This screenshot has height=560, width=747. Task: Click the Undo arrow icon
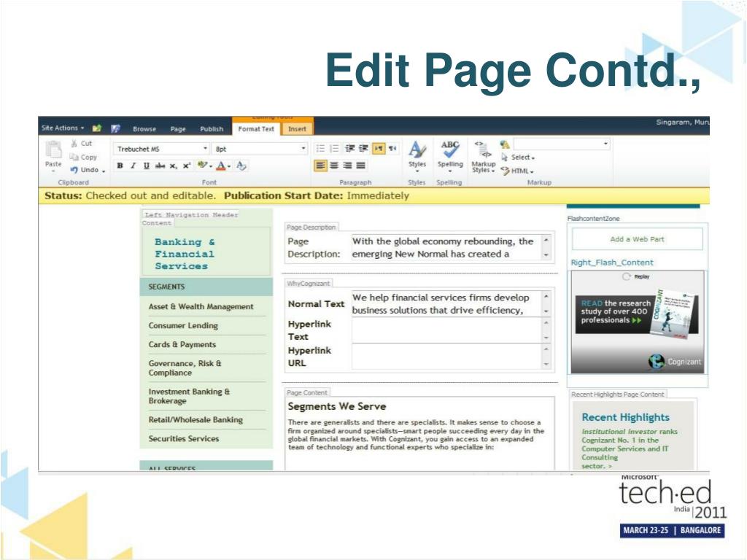[x=74, y=169]
